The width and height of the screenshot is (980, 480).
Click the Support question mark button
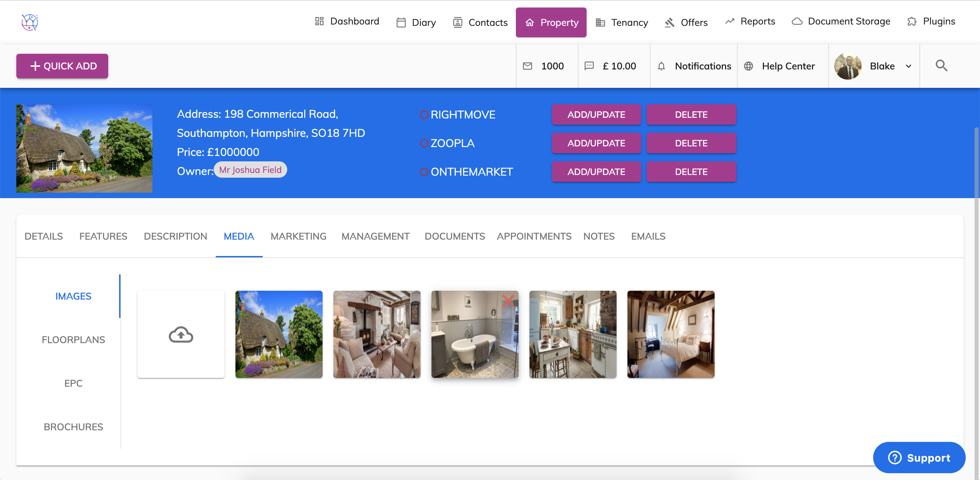[x=919, y=458]
